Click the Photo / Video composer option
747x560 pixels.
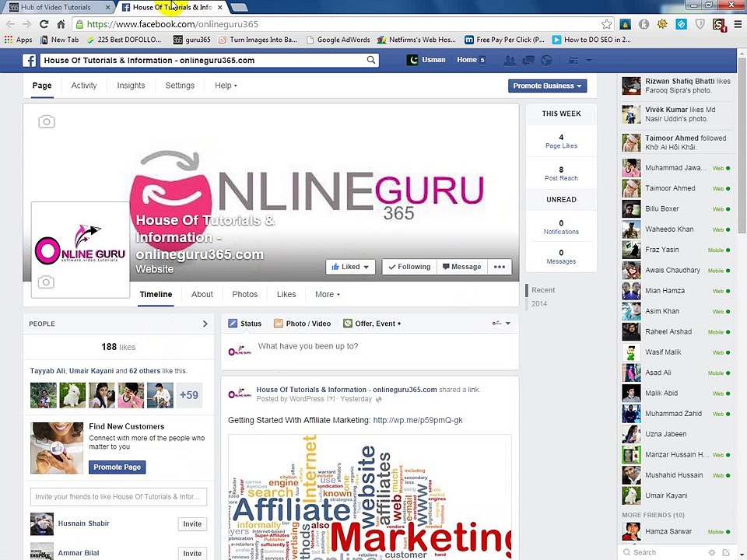click(x=302, y=324)
